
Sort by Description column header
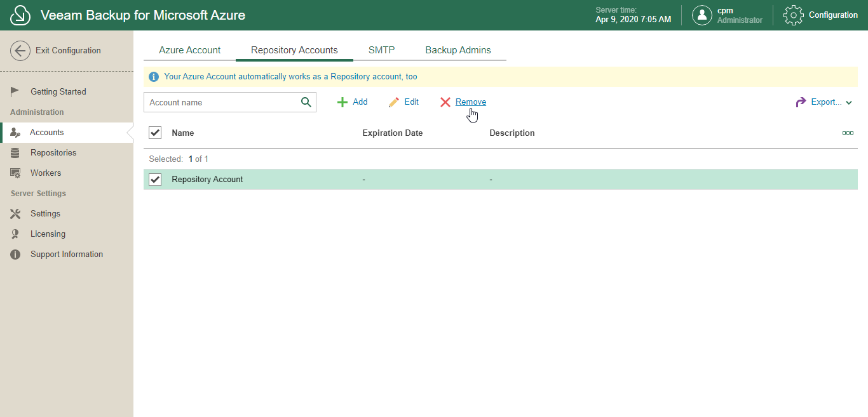(512, 133)
